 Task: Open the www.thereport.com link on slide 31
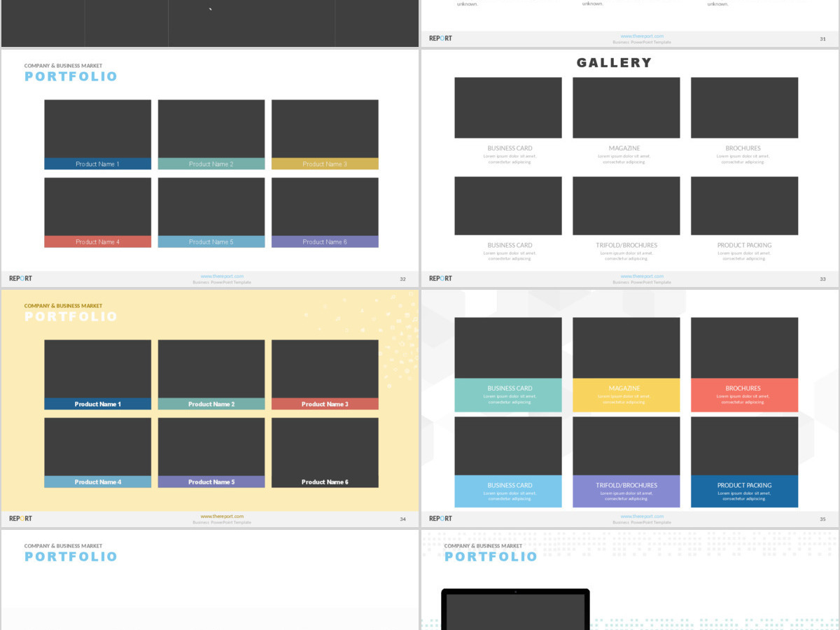click(x=642, y=36)
